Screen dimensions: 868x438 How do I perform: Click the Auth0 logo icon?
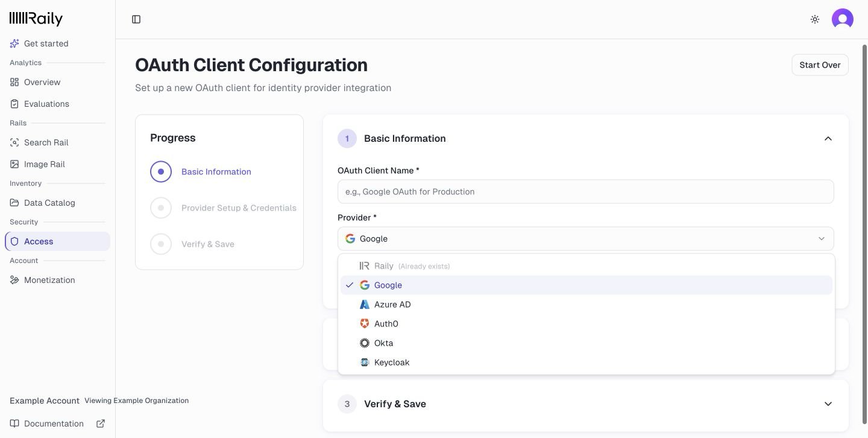(x=365, y=324)
